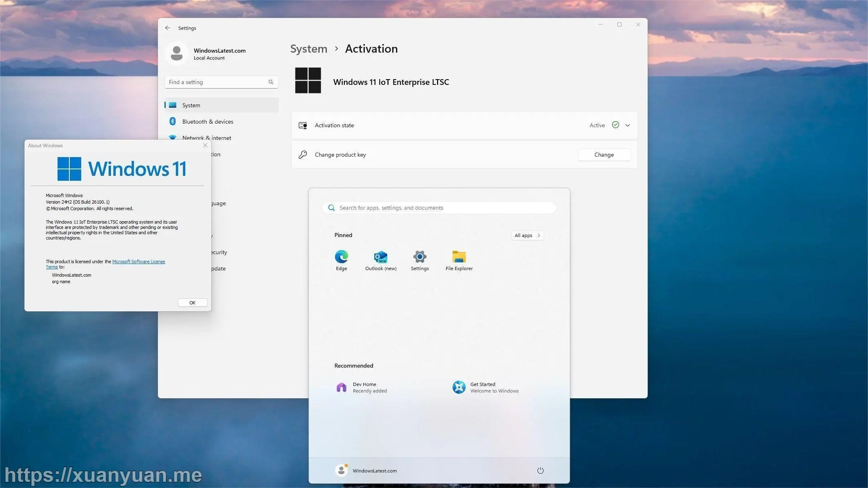Screen dimensions: 868x488
Task: Open Settings from pinned apps
Action: 420,260
